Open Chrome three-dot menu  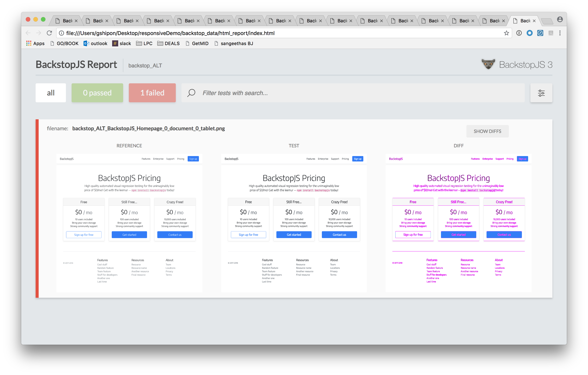(560, 33)
